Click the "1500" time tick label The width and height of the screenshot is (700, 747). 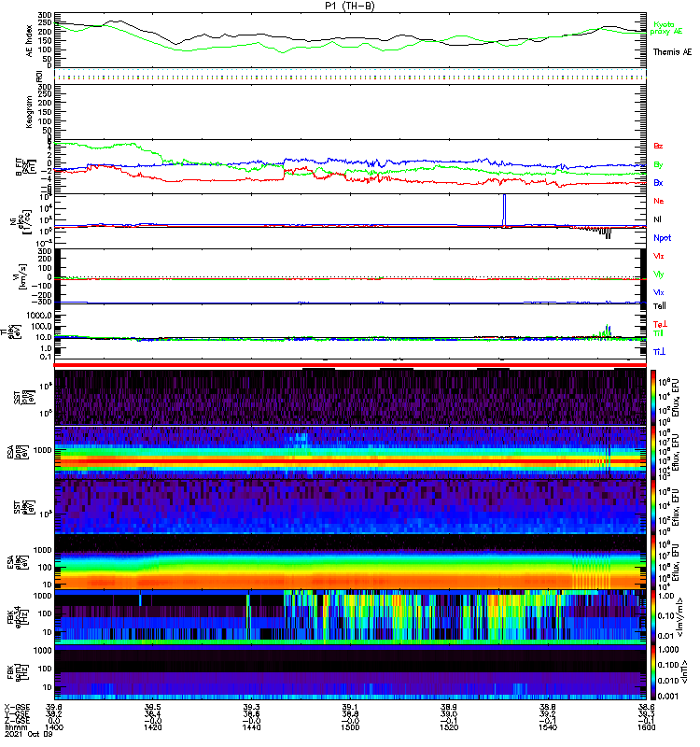(350, 727)
